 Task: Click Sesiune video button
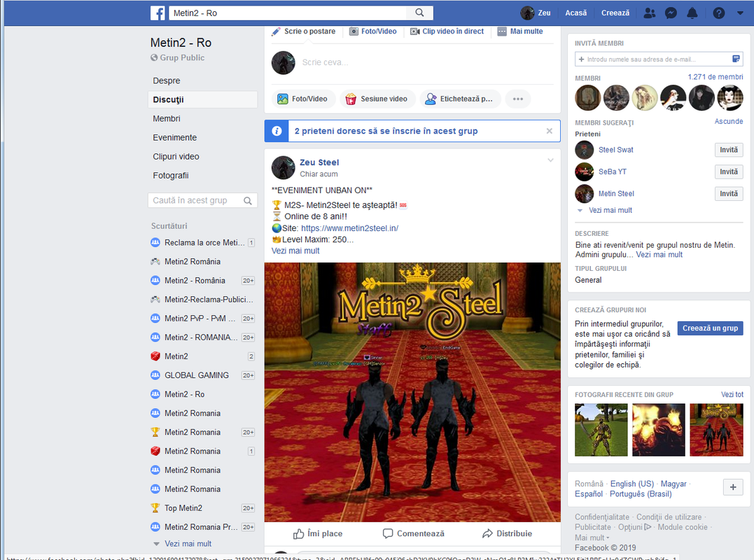click(x=377, y=99)
